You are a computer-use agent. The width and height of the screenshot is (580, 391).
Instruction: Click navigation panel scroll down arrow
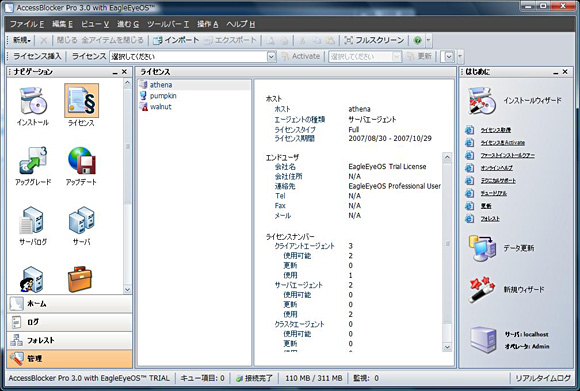point(127,289)
